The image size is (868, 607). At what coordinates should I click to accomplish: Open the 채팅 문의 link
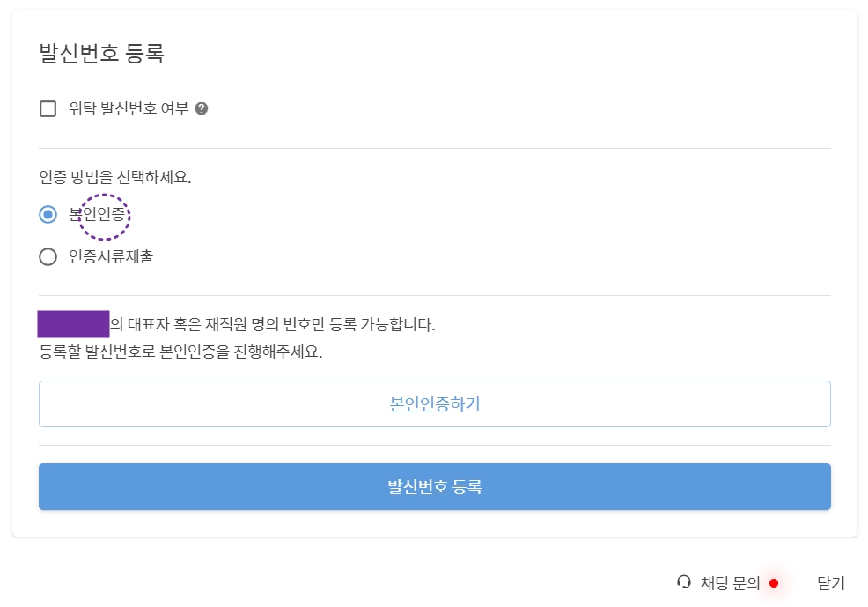coord(730,583)
